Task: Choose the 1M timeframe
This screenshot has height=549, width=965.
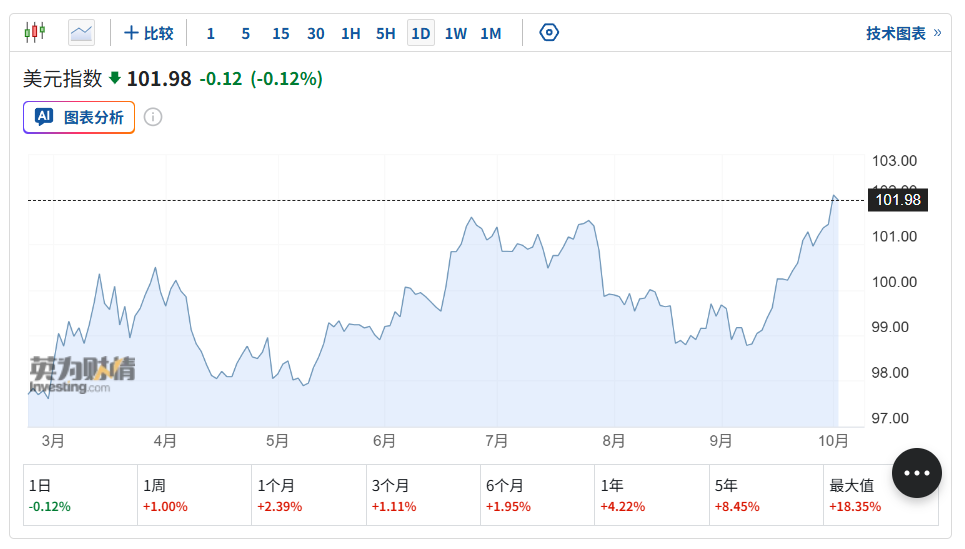Action: tap(491, 33)
